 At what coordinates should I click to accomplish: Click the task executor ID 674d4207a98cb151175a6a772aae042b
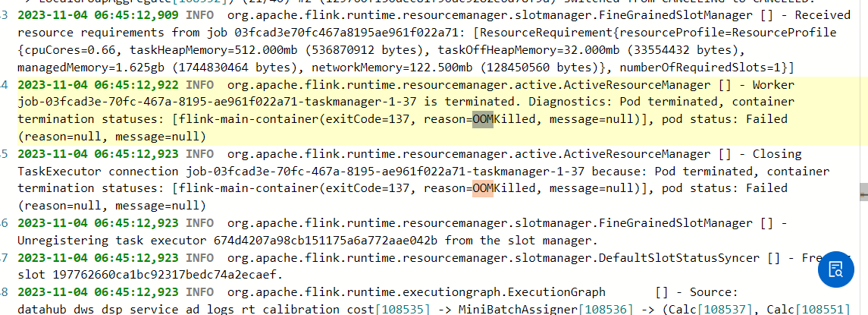click(324, 241)
